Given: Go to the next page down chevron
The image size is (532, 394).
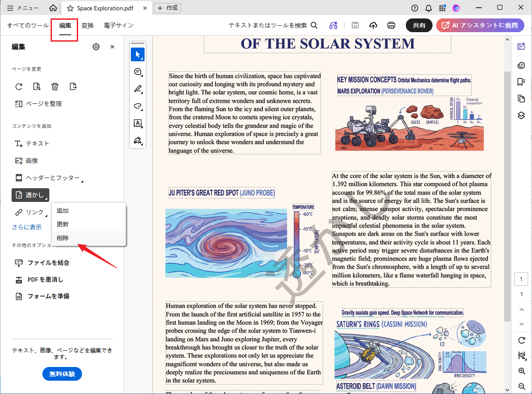Looking at the screenshot, I should pyautogui.click(x=521, y=324).
